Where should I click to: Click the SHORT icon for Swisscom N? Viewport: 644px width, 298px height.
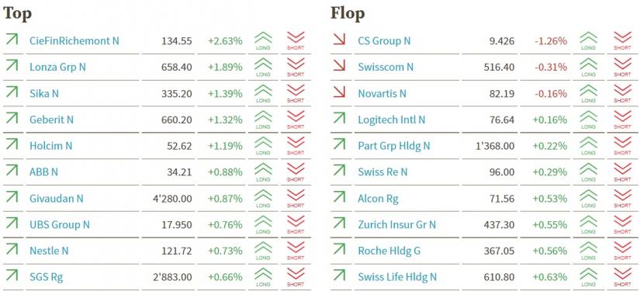pyautogui.click(x=622, y=67)
